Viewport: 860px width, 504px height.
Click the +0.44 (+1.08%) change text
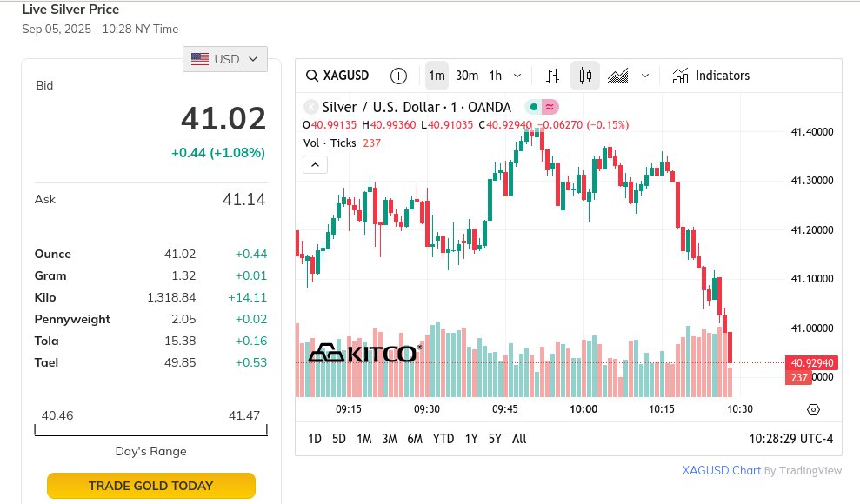[218, 153]
